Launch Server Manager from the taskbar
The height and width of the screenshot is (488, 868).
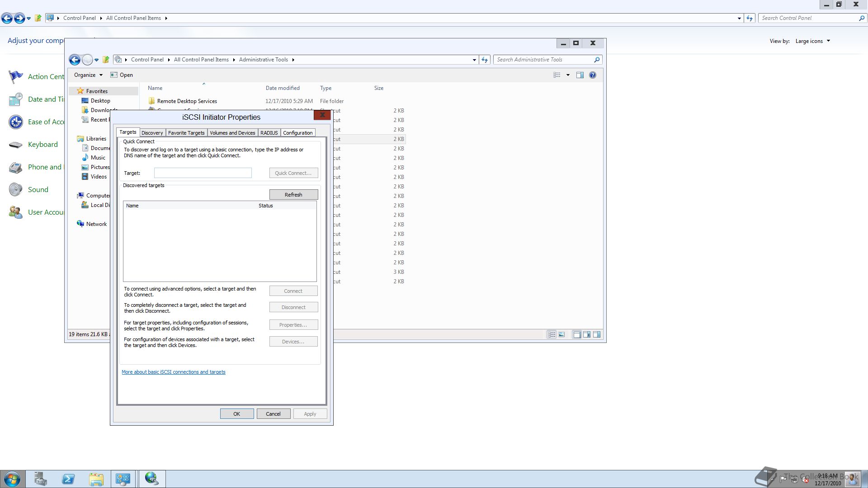(x=40, y=479)
